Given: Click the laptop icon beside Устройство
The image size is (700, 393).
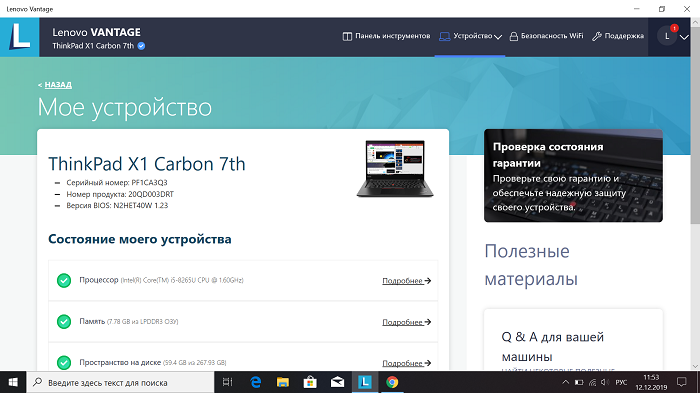Looking at the screenshot, I should tap(444, 37).
